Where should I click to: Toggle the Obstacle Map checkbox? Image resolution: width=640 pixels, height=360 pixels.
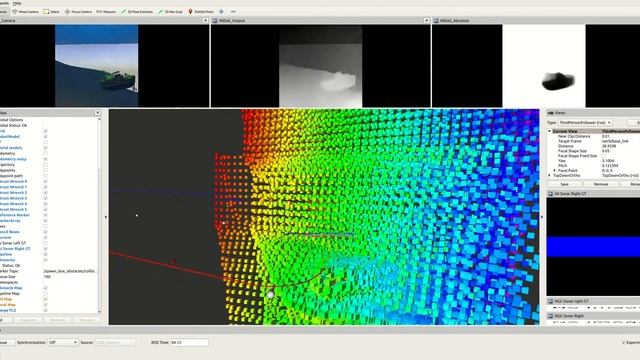45,288
